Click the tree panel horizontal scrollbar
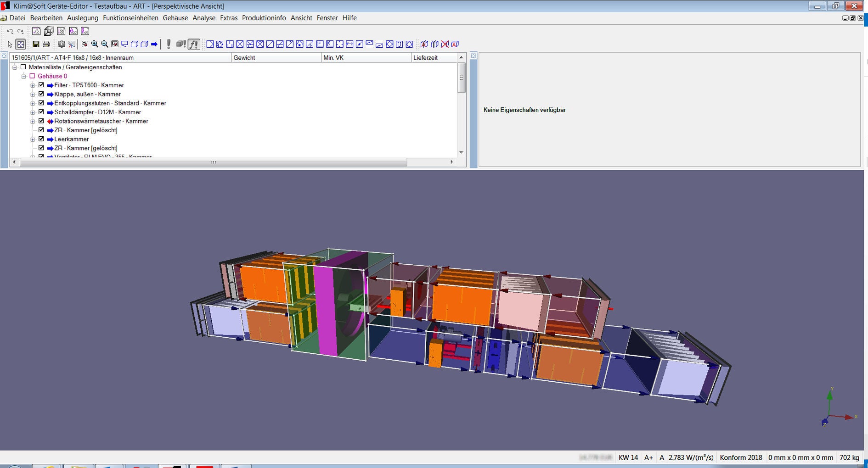The height and width of the screenshot is (468, 868). tap(213, 162)
